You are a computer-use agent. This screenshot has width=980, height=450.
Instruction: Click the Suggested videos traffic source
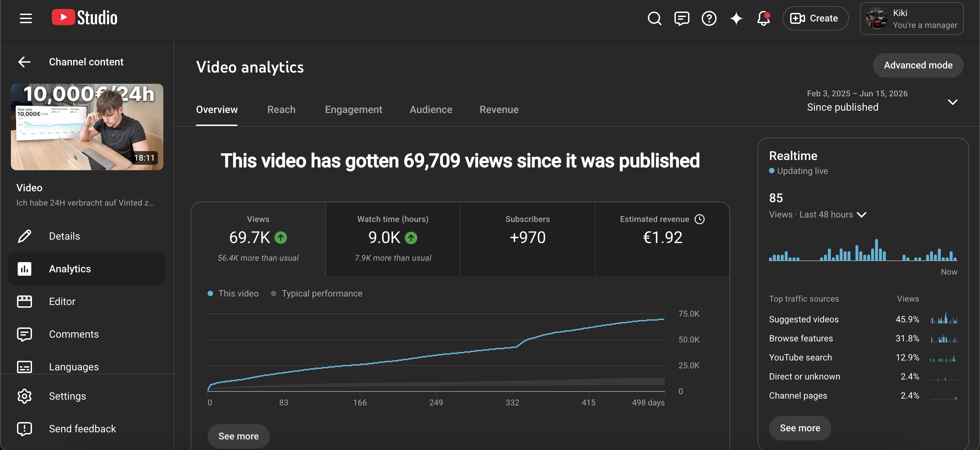(803, 319)
